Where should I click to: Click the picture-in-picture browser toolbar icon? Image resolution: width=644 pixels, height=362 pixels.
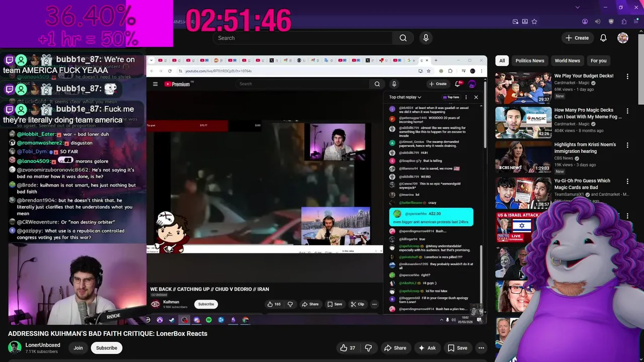point(515,22)
